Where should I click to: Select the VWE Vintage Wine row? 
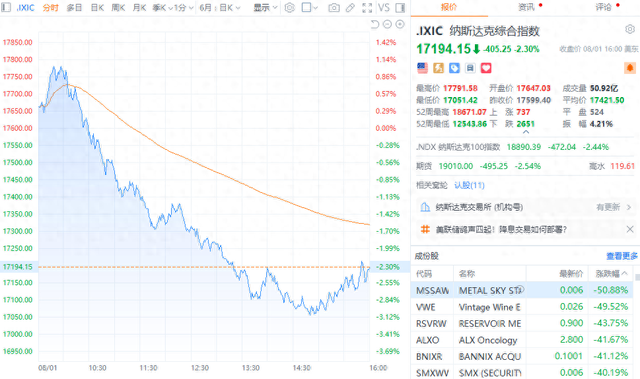522,307
